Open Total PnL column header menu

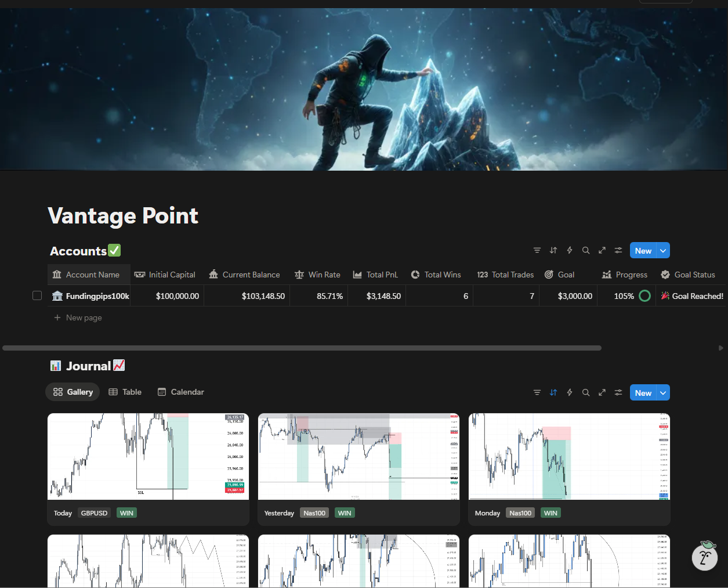[x=376, y=275]
